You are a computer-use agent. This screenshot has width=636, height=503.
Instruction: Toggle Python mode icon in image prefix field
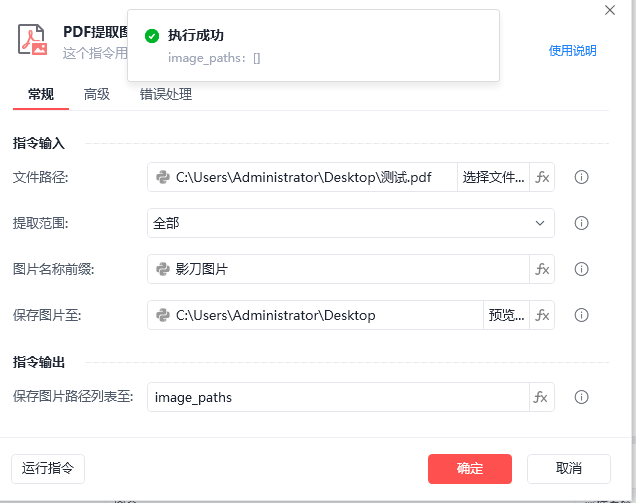coord(163,269)
